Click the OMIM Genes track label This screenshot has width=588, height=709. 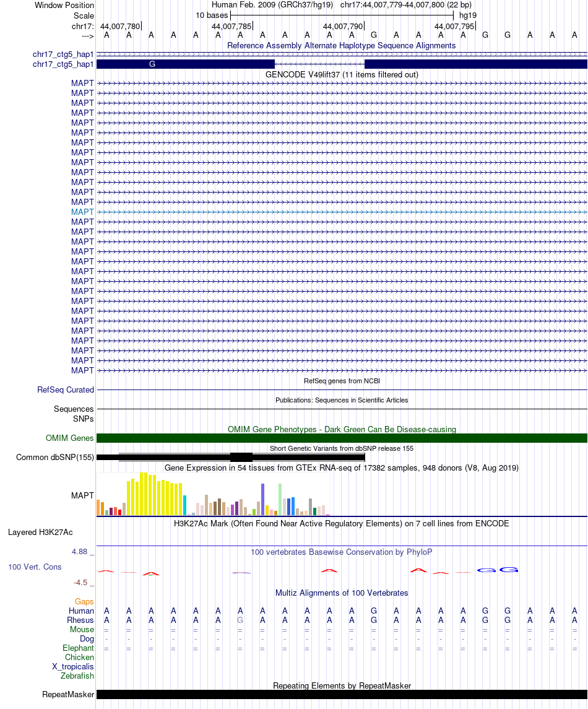click(69, 438)
